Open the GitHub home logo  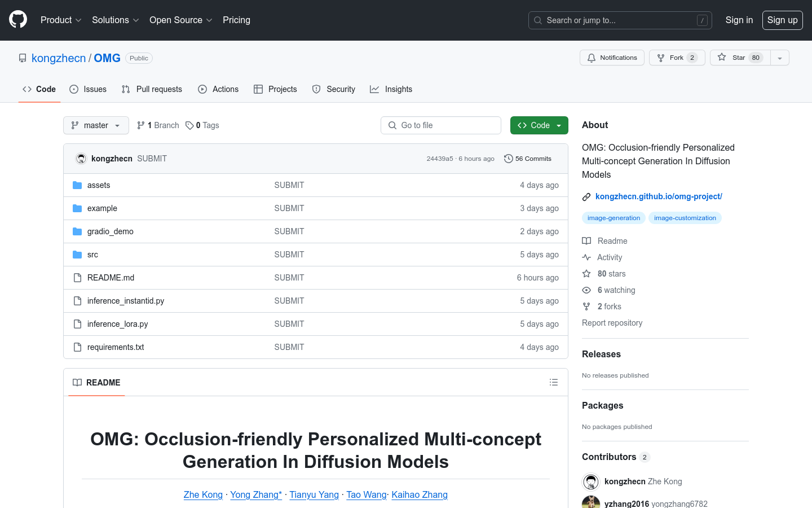[x=18, y=20]
